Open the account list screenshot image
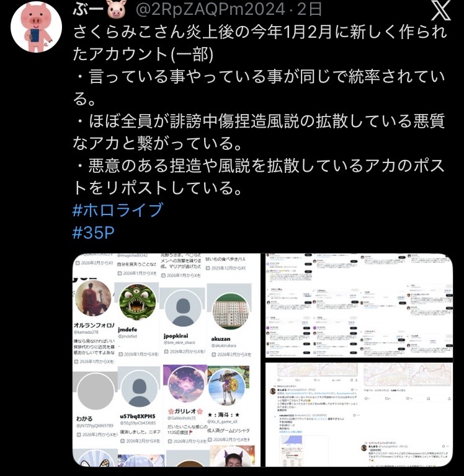 click(166, 359)
